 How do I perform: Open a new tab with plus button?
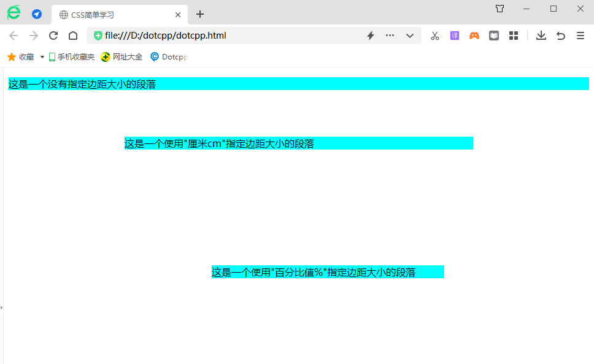(200, 15)
